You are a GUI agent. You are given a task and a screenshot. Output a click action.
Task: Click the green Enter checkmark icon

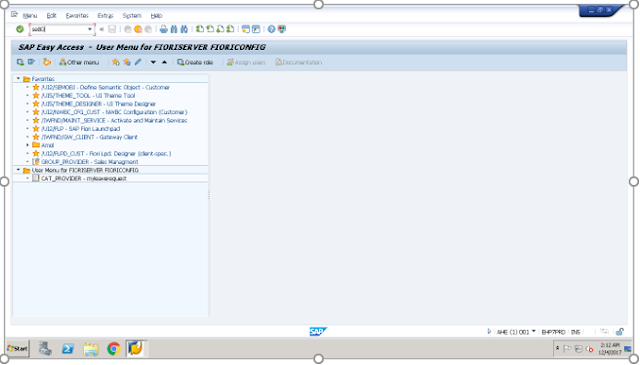20,29
